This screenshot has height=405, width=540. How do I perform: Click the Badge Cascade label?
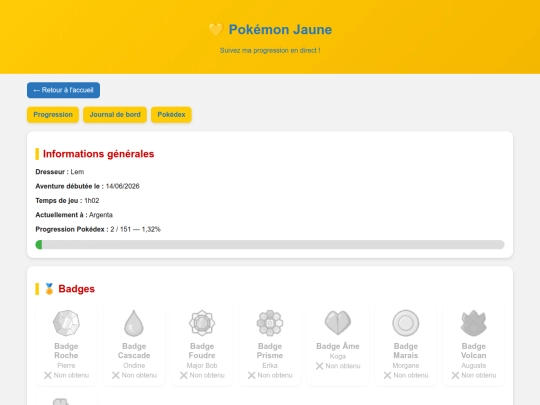pos(134,351)
